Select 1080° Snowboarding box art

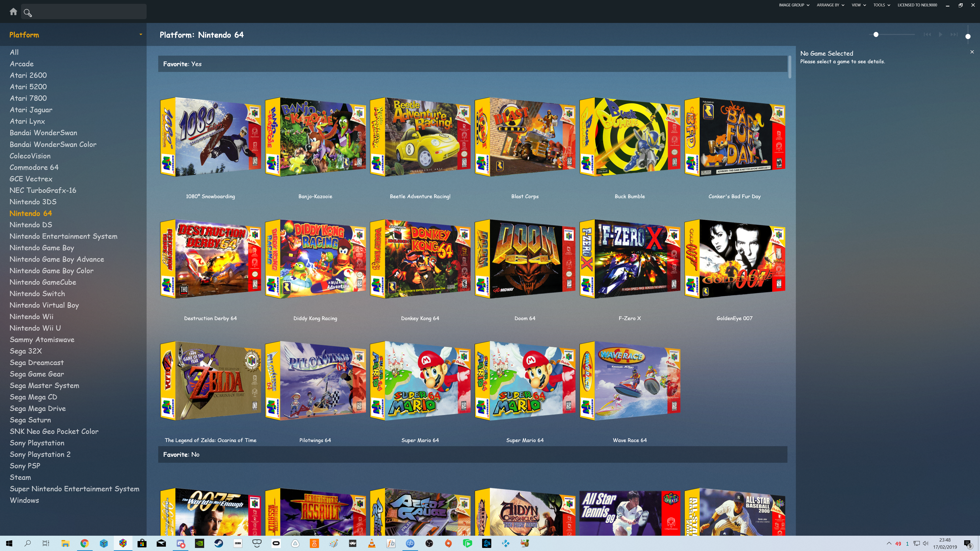210,137
